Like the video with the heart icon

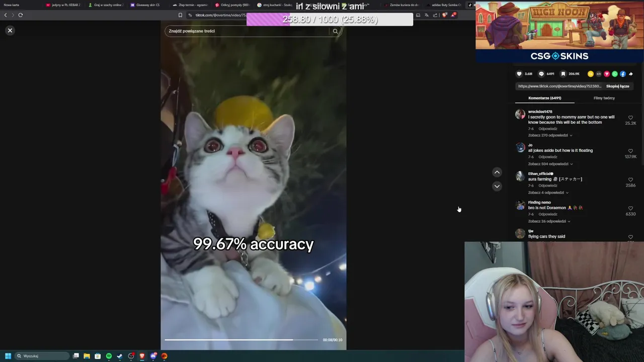click(x=519, y=74)
